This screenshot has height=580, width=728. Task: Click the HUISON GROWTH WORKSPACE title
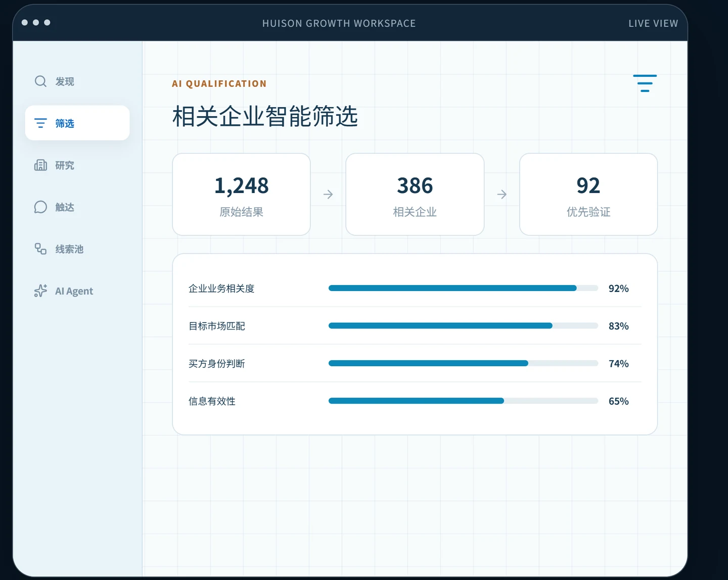click(339, 23)
